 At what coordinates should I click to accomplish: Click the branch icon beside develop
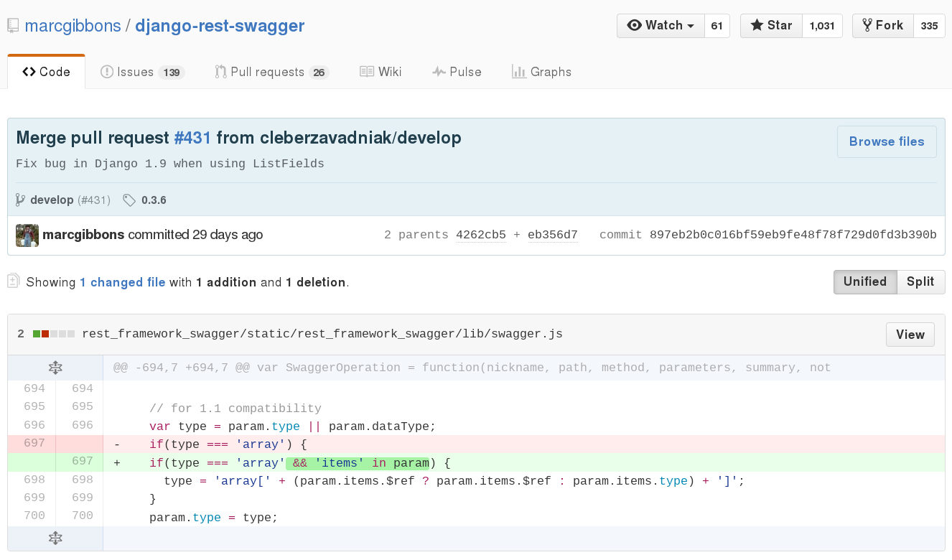tap(20, 200)
